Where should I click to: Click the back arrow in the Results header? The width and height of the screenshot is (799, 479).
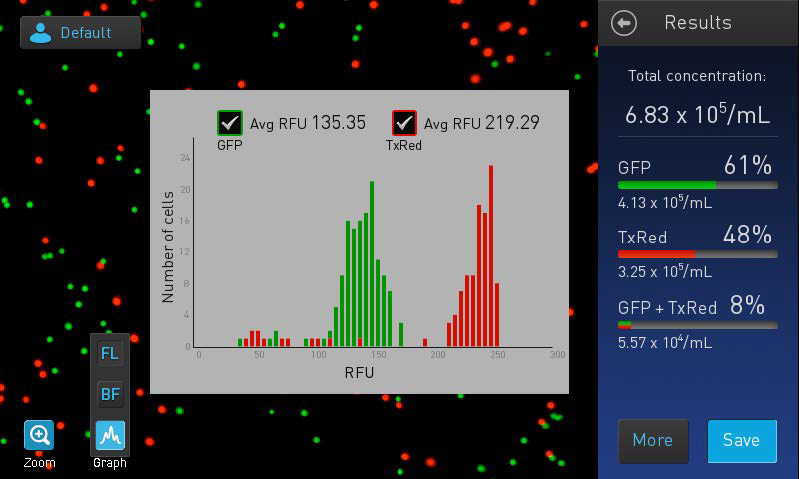click(624, 23)
